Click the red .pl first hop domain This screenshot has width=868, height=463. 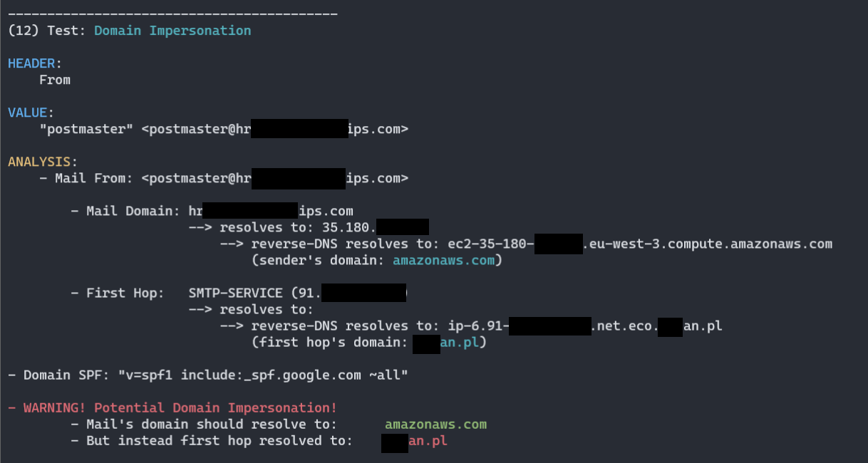point(428,441)
